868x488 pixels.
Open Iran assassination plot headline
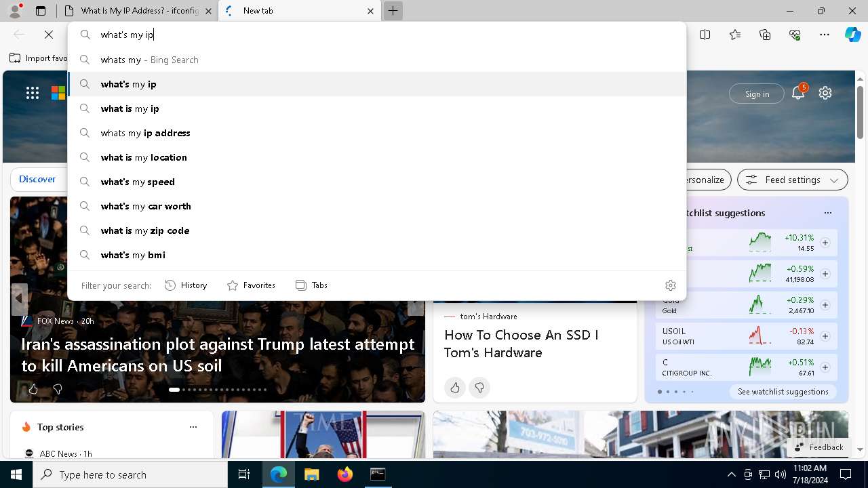coord(218,354)
